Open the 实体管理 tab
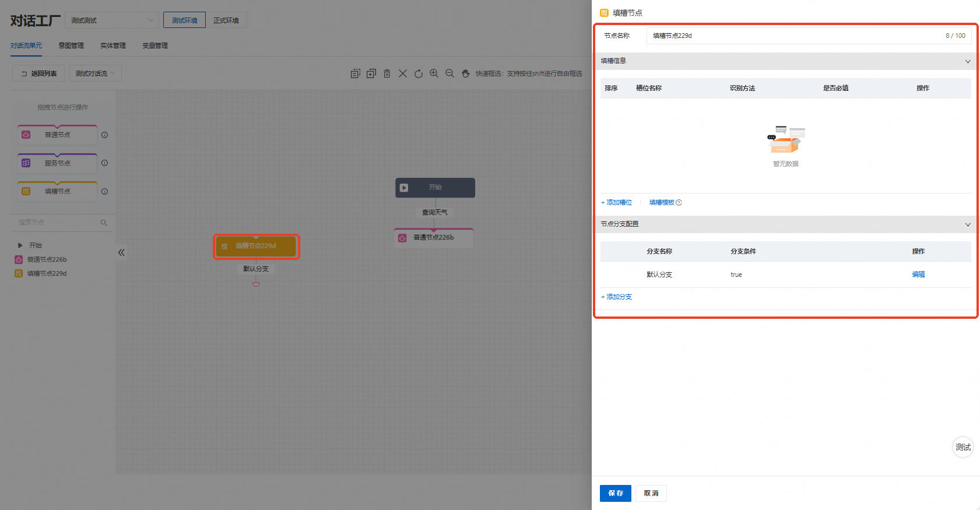This screenshot has width=980, height=510. coord(113,45)
